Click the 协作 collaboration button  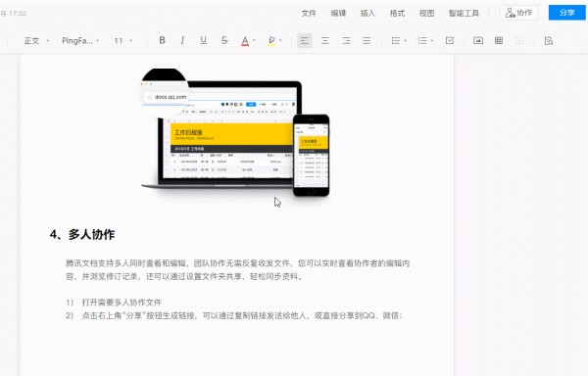click(518, 13)
